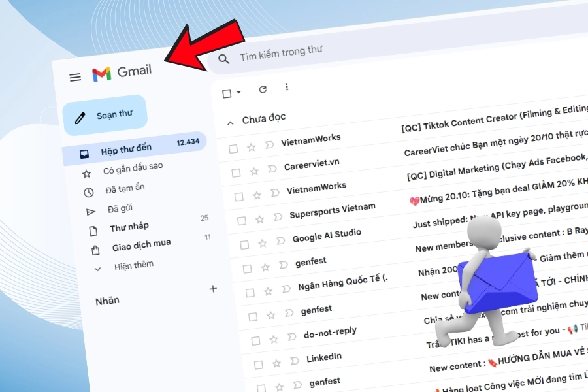
Task: Open select-all checkbox dropdown arrow
Action: [x=239, y=93]
